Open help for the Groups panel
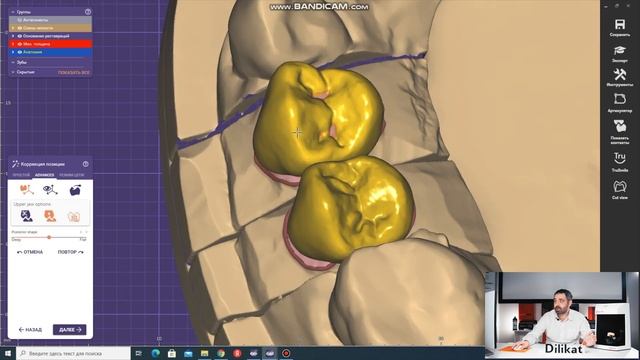640x360 pixels. 88,12
